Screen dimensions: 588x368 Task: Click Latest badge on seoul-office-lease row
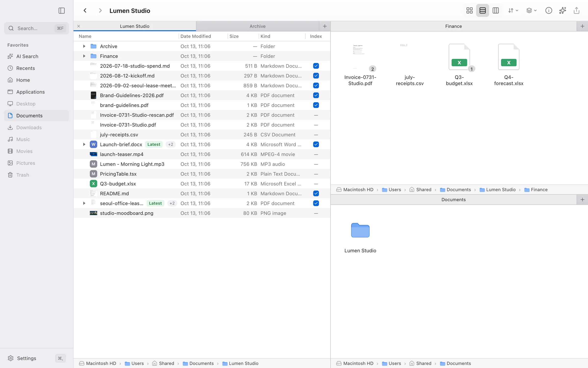click(155, 203)
